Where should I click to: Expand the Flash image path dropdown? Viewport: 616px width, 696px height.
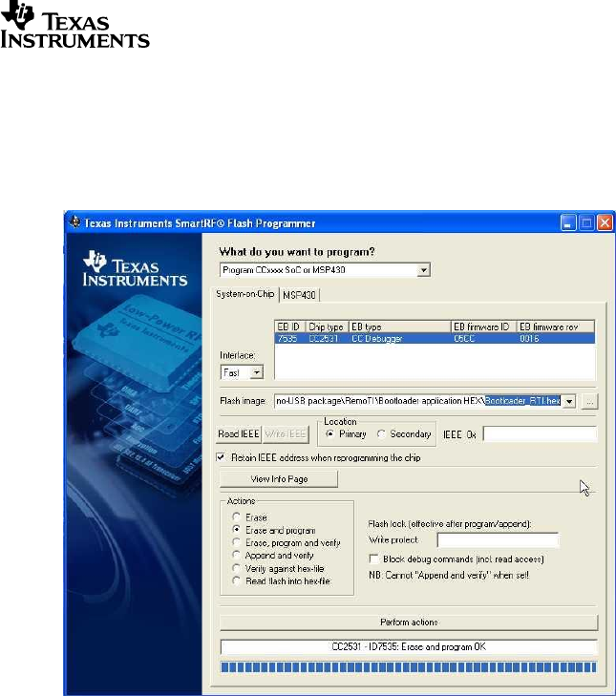569,401
